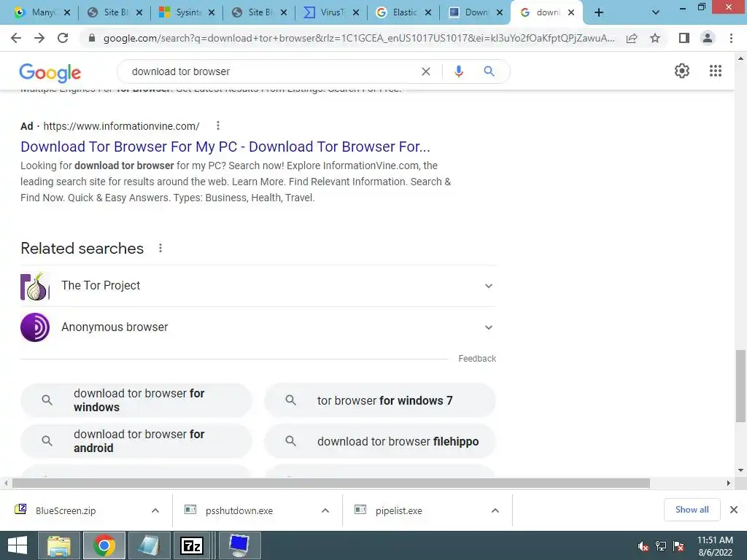Screen dimensions: 747x560
Task: Send Feedback on related searches
Action: (477, 359)
